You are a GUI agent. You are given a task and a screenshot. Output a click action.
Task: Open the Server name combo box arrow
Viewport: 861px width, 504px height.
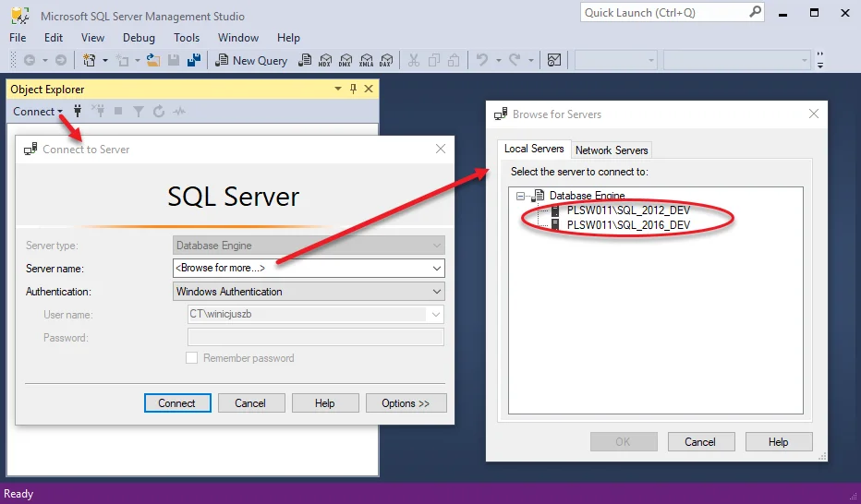(x=437, y=269)
